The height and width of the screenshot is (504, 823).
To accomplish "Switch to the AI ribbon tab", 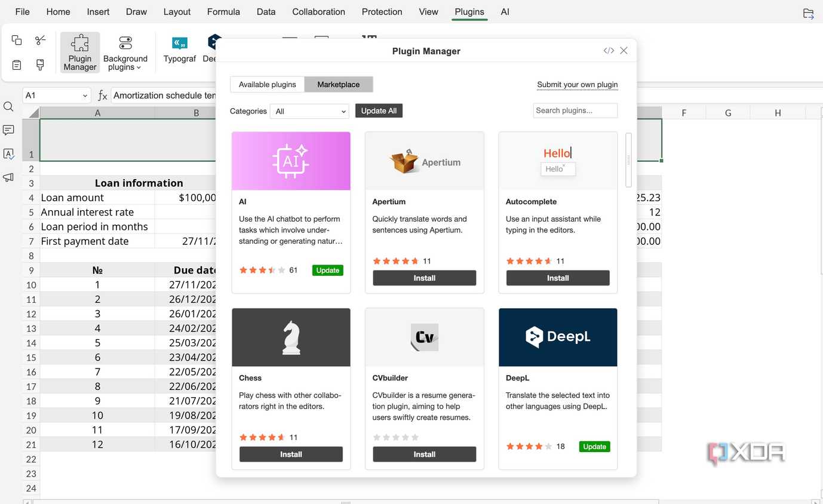I will pos(505,12).
